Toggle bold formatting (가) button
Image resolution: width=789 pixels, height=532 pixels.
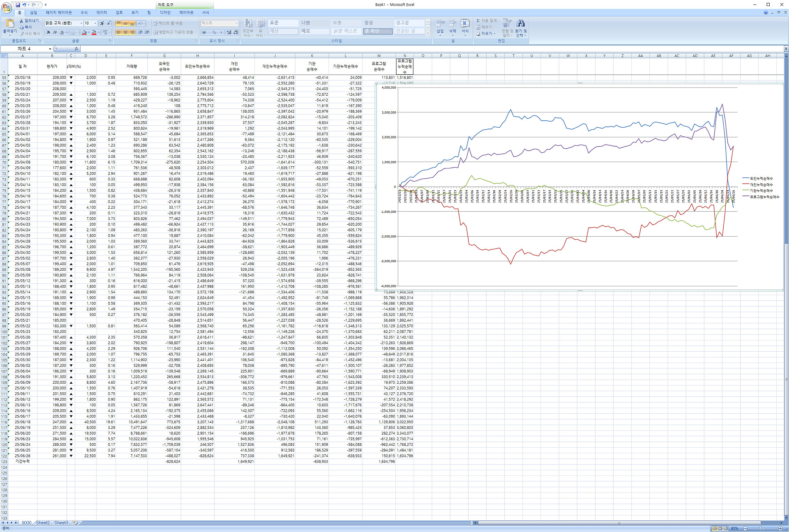48,32
